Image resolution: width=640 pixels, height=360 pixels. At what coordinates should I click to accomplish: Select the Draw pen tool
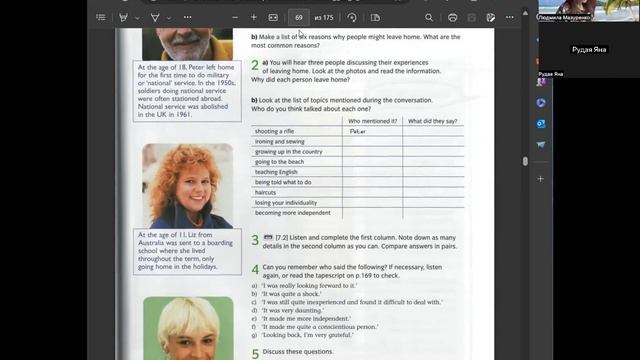click(x=123, y=18)
